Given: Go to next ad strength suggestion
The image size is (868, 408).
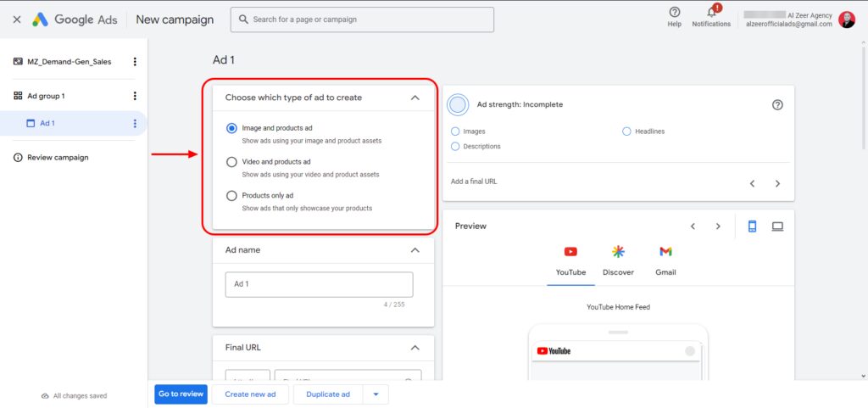Looking at the screenshot, I should coord(777,184).
